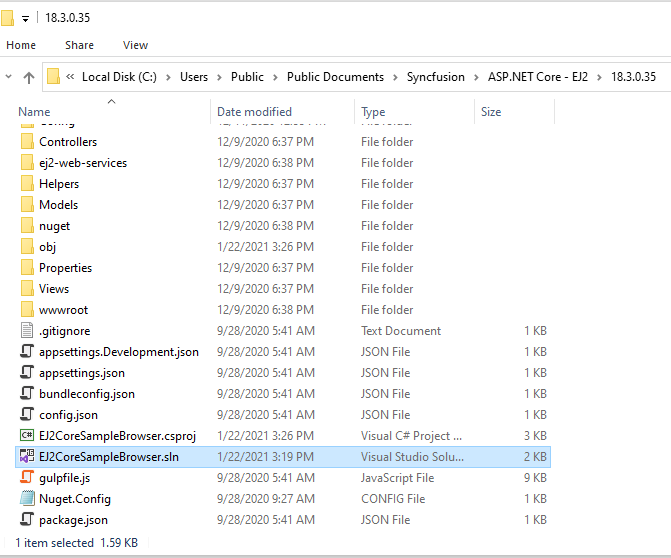Go to Syncfusion in the address path
Image resolution: width=671 pixels, height=558 pixels.
(x=435, y=77)
